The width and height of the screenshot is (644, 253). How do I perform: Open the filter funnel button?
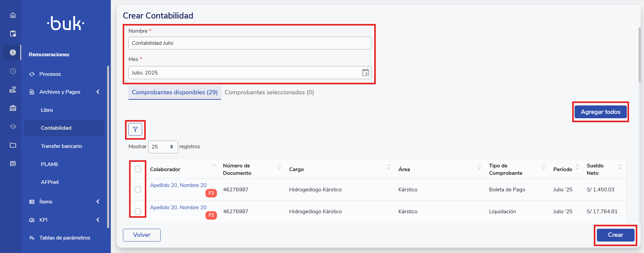tap(135, 129)
